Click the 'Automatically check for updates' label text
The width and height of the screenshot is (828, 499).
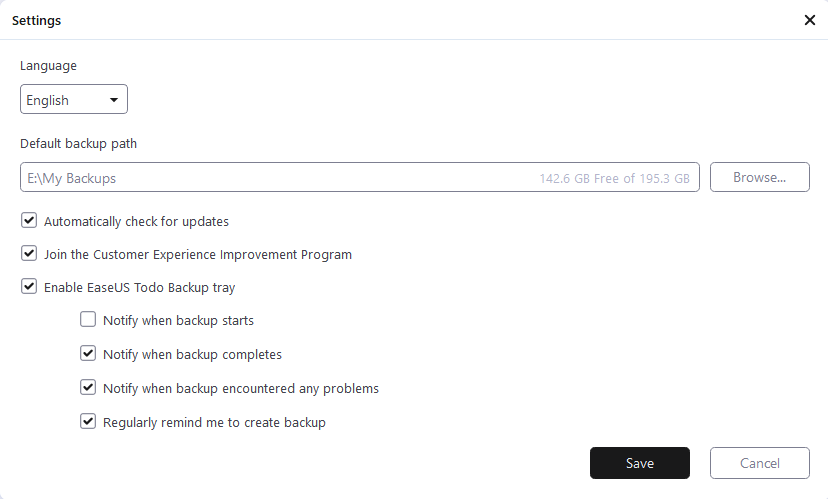point(136,221)
